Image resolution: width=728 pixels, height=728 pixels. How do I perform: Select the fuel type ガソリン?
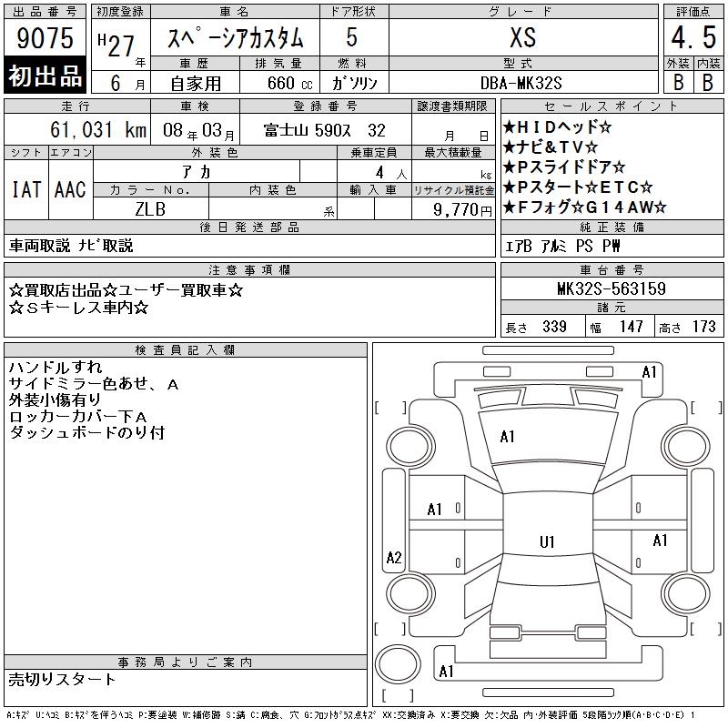point(354,83)
